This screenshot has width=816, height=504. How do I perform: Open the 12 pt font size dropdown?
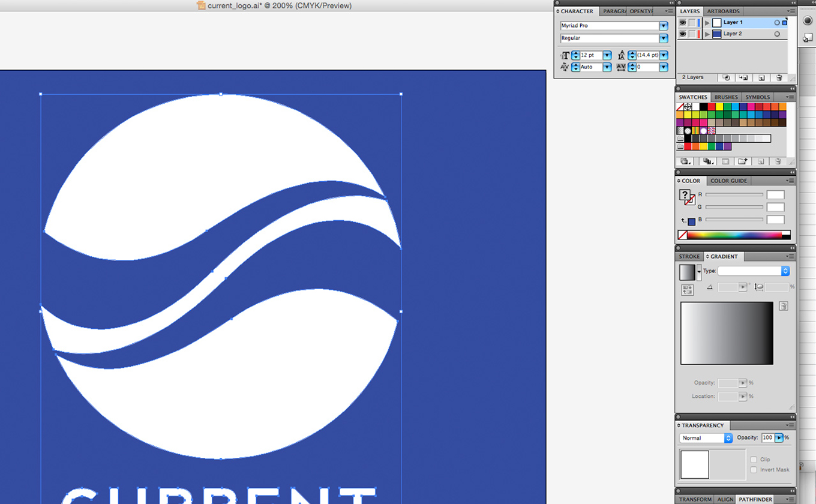pyautogui.click(x=607, y=55)
